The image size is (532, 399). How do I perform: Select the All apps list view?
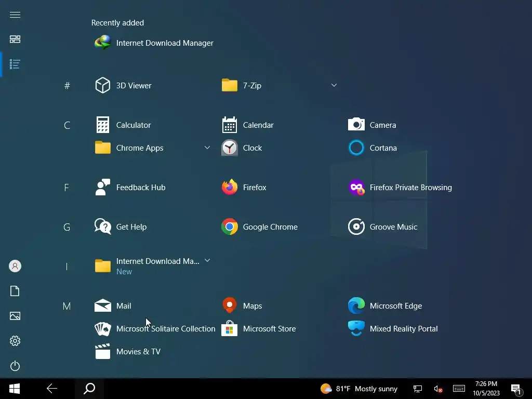[15, 64]
